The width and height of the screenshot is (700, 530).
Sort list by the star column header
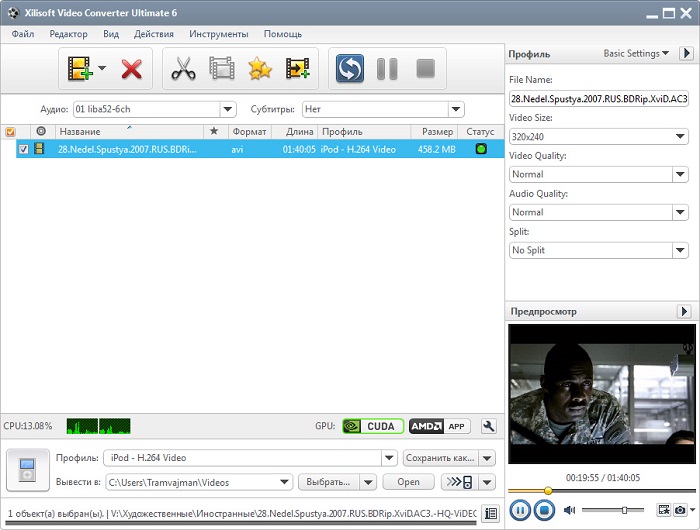(x=214, y=131)
